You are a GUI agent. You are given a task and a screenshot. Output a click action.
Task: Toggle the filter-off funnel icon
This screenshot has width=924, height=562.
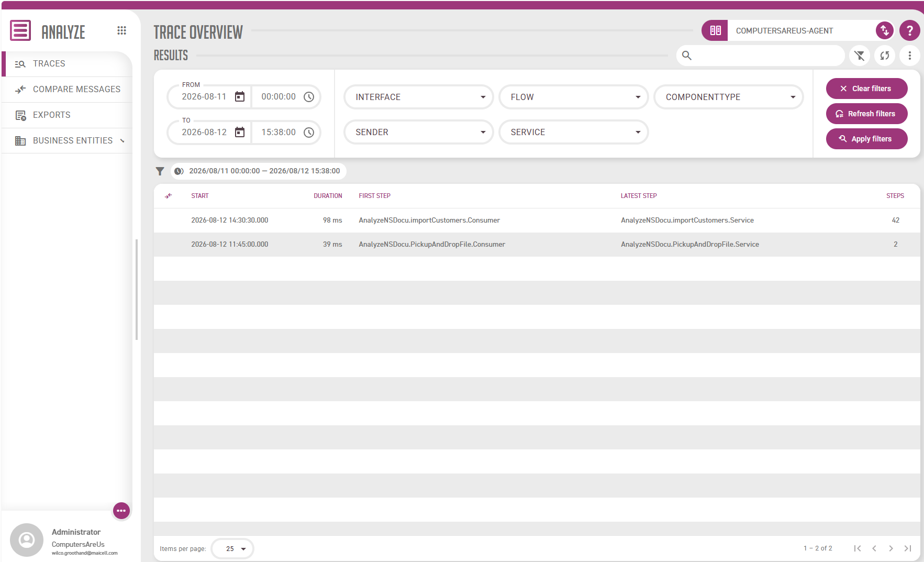pyautogui.click(x=860, y=56)
